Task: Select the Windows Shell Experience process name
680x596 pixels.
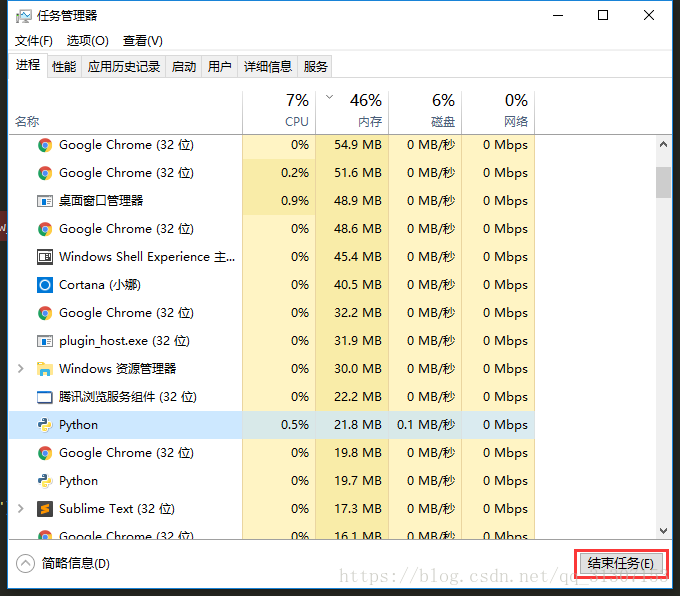Action: [x=147, y=257]
